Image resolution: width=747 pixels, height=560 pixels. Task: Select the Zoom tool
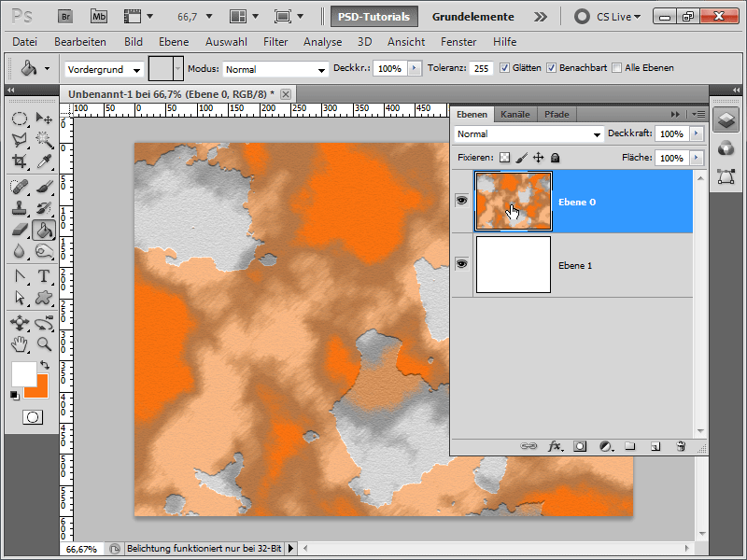click(x=44, y=343)
